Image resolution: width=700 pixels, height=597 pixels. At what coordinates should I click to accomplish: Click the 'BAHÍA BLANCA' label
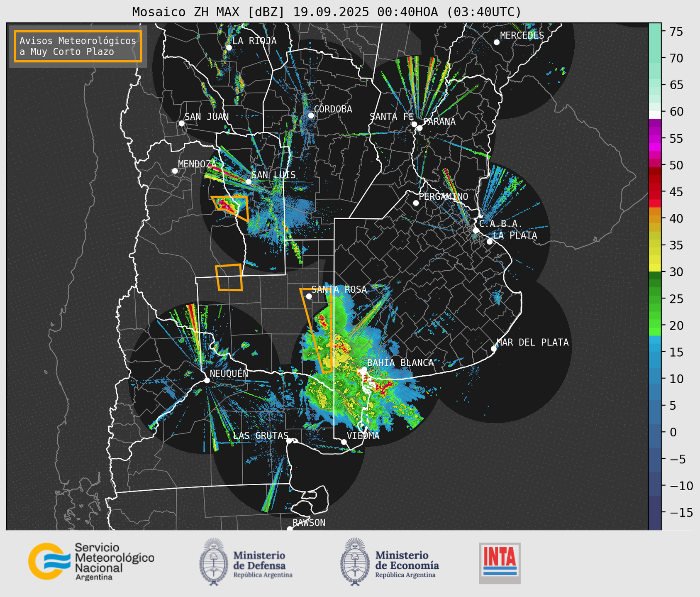point(400,363)
